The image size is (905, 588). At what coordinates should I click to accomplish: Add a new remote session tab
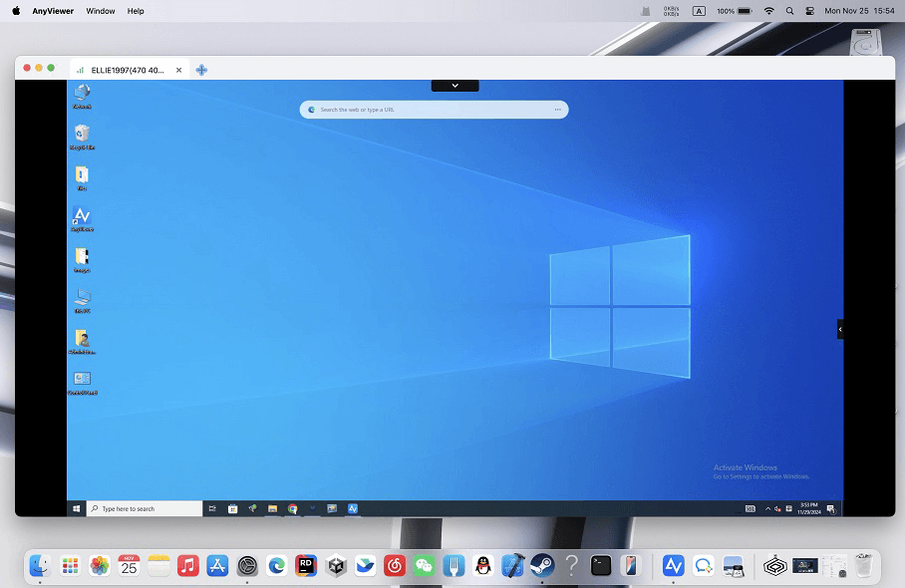click(201, 70)
